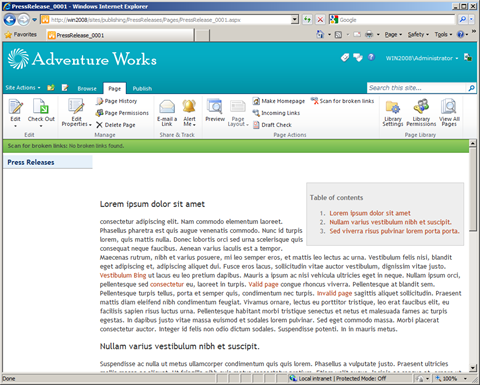Click the Preview page icon
This screenshot has height=385, width=480.
(x=215, y=107)
